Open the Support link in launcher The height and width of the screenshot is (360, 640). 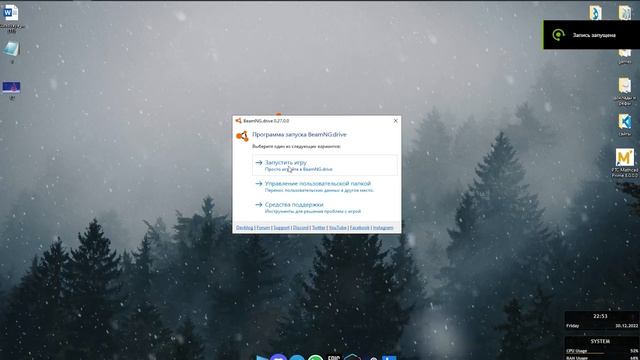282,228
